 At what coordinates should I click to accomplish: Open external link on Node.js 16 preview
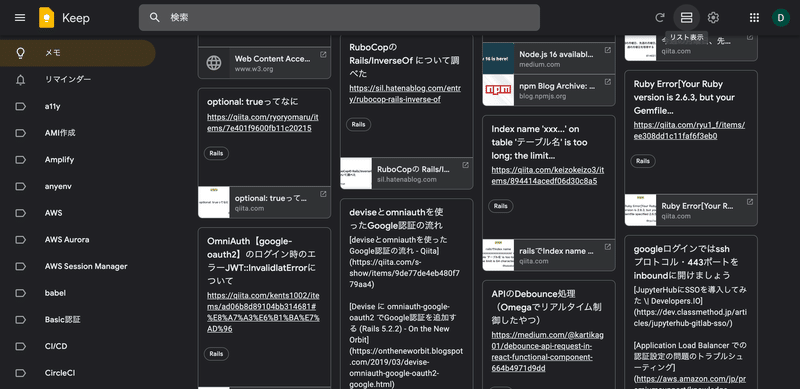608,50
